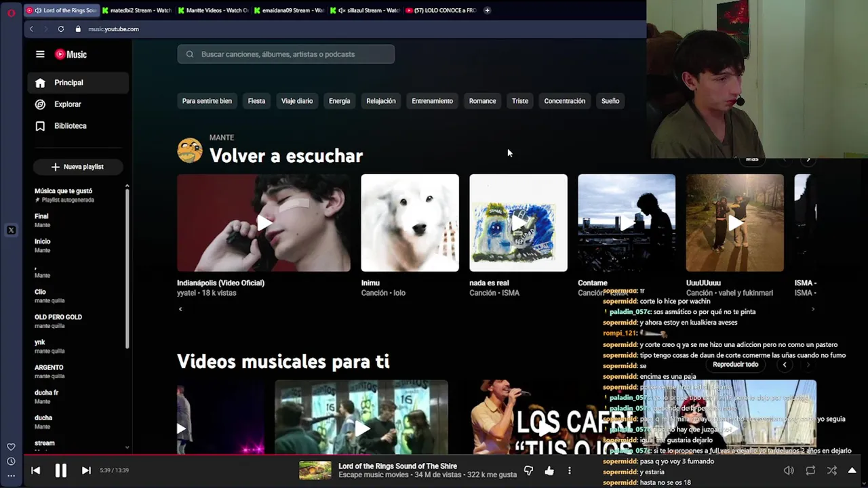Click previous arrow under Volver a escuchar carousel
The height and width of the screenshot is (488, 868).
180,309
